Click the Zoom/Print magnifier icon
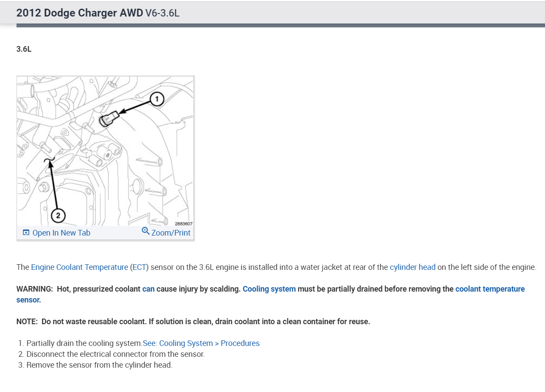Viewport: 545px width, 392px height. (x=146, y=231)
